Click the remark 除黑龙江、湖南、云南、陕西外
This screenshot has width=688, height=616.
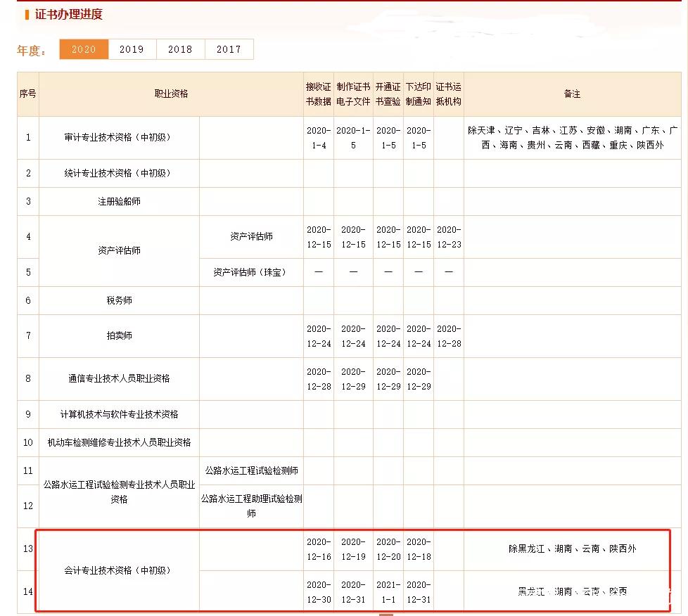point(572,549)
